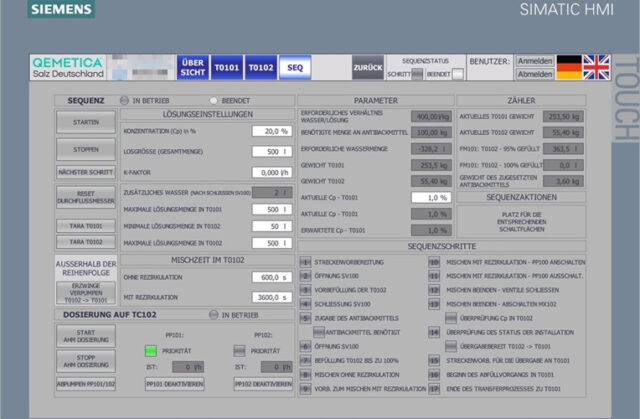640x419 pixels.
Task: Click the indicator for Schliessung SV100
Action: pos(305,304)
